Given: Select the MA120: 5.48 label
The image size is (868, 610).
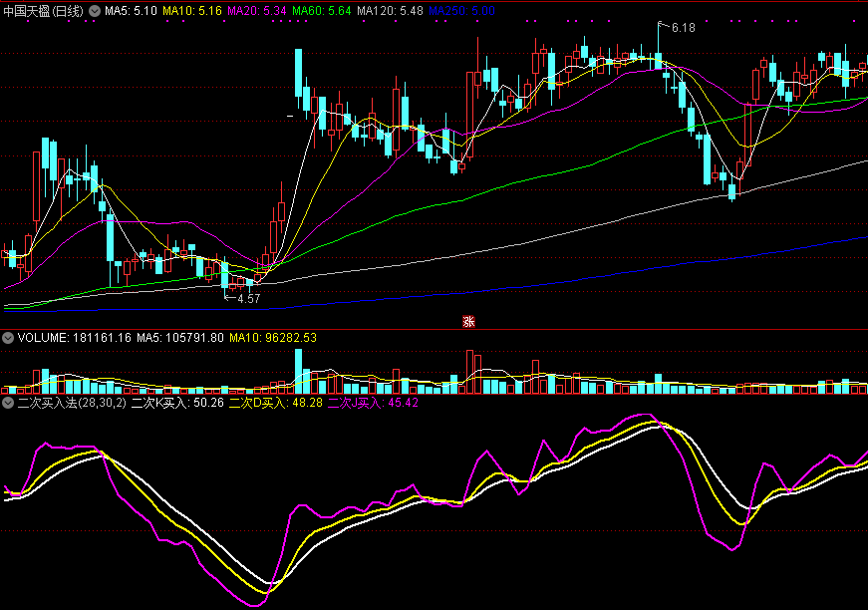Looking at the screenshot, I should click(x=390, y=11).
